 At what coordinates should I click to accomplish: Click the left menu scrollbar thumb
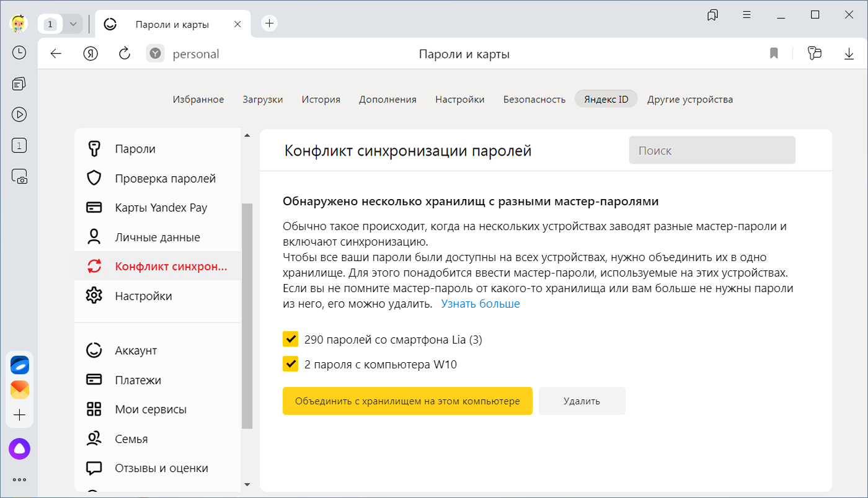point(247,316)
